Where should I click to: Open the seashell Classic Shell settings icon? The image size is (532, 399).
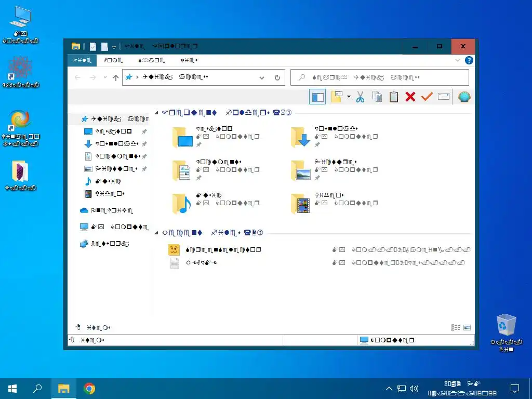464,97
